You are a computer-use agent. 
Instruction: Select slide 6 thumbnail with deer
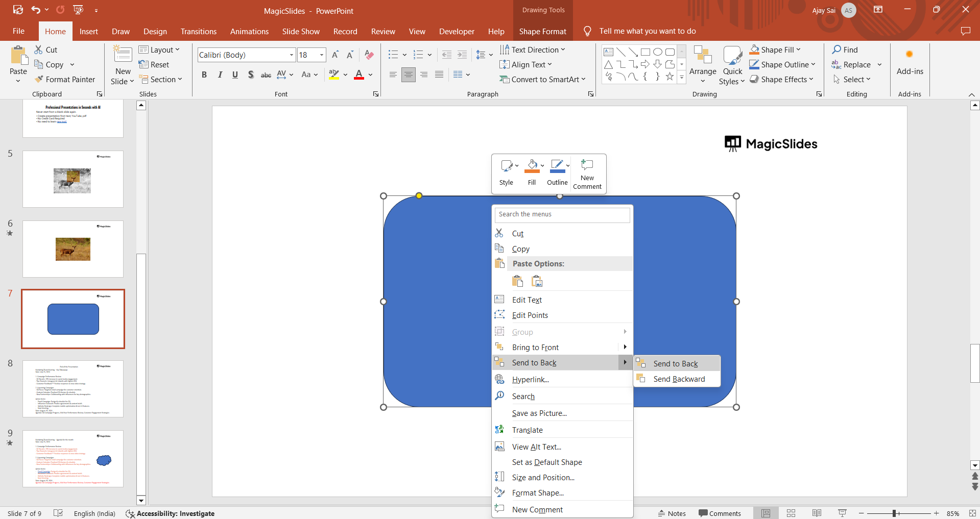pos(73,249)
